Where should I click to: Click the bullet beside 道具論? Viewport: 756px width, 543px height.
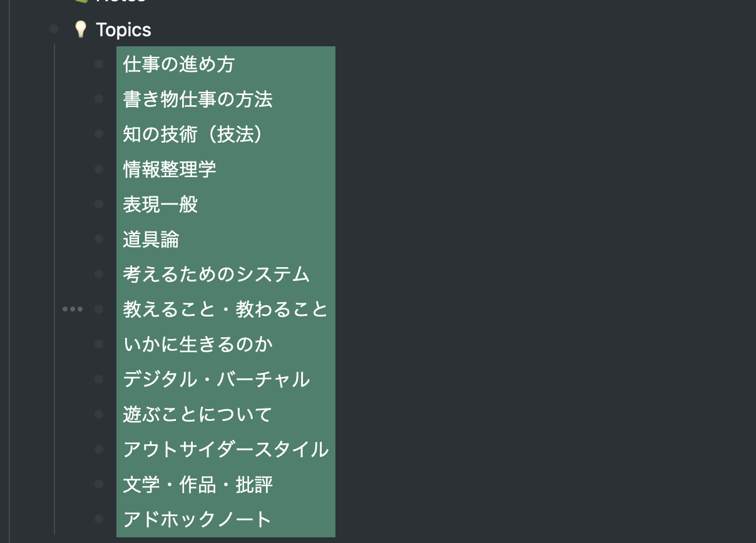coord(99,239)
